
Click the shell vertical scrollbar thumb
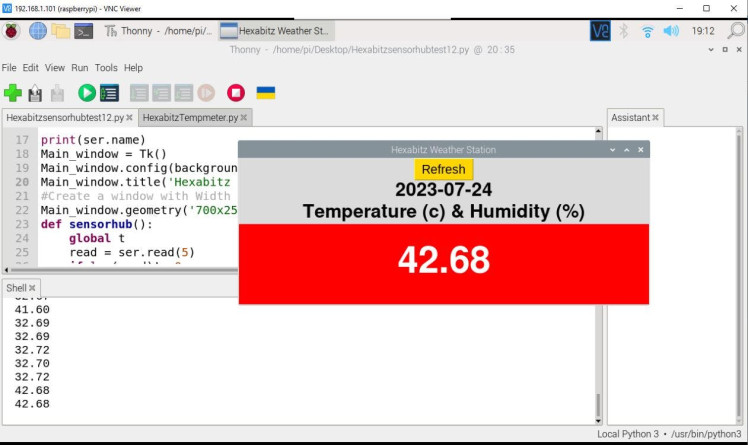(x=598, y=405)
